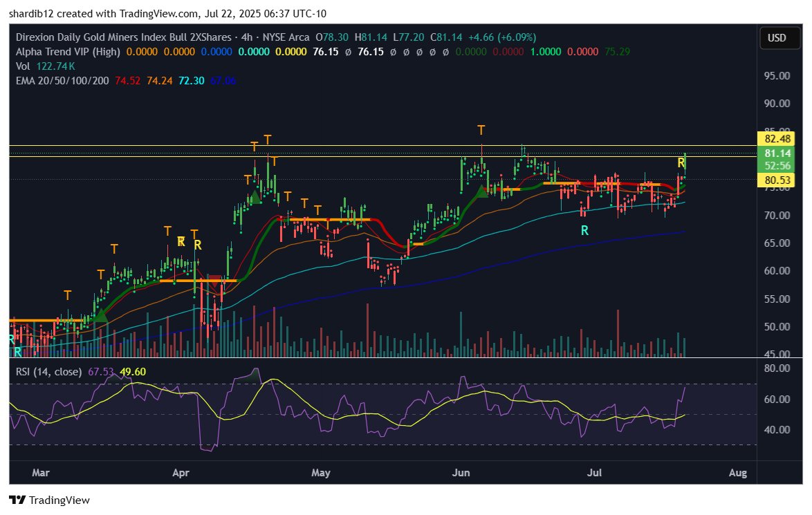Click the Aug label on the time axis
Screen dimensions: 812x515
pyautogui.click(x=738, y=473)
